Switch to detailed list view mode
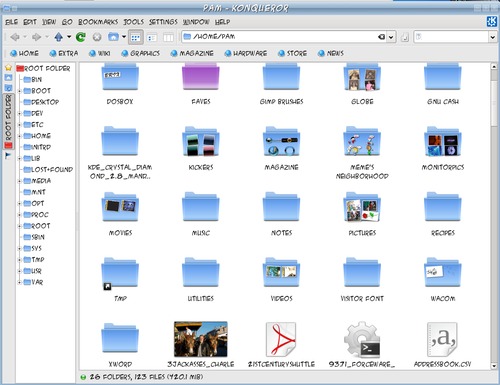The height and width of the screenshot is (385, 500). pyautogui.click(x=152, y=37)
